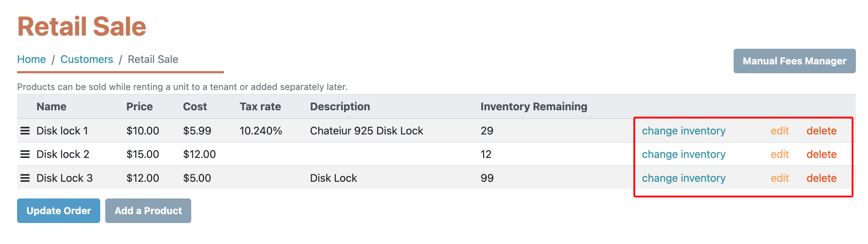Navigate to Customers breadcrumb
The height and width of the screenshot is (244, 868).
(x=87, y=59)
